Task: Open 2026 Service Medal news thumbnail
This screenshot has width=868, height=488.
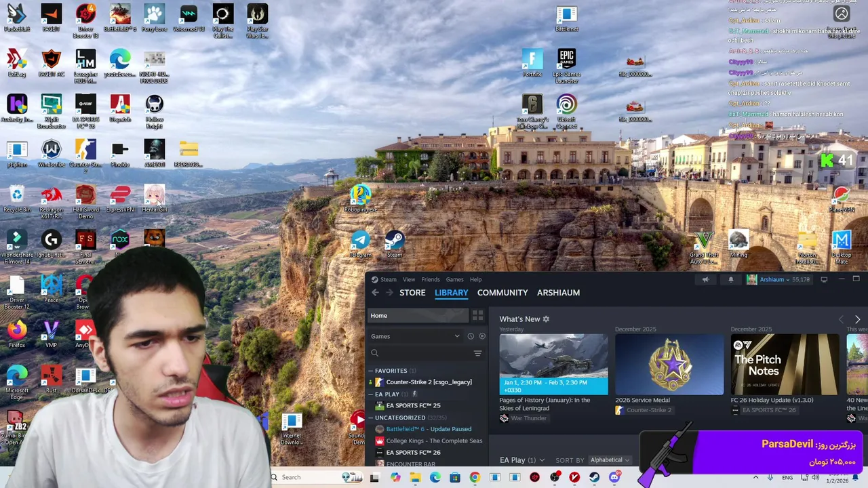Action: click(x=669, y=364)
